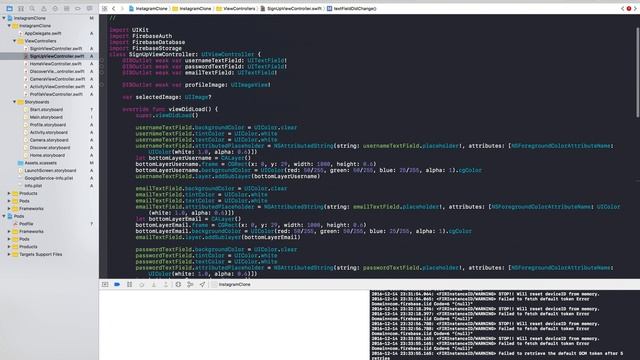Open ActivityViewController.swift file
This screenshot has height=360, width=640.
point(57,87)
